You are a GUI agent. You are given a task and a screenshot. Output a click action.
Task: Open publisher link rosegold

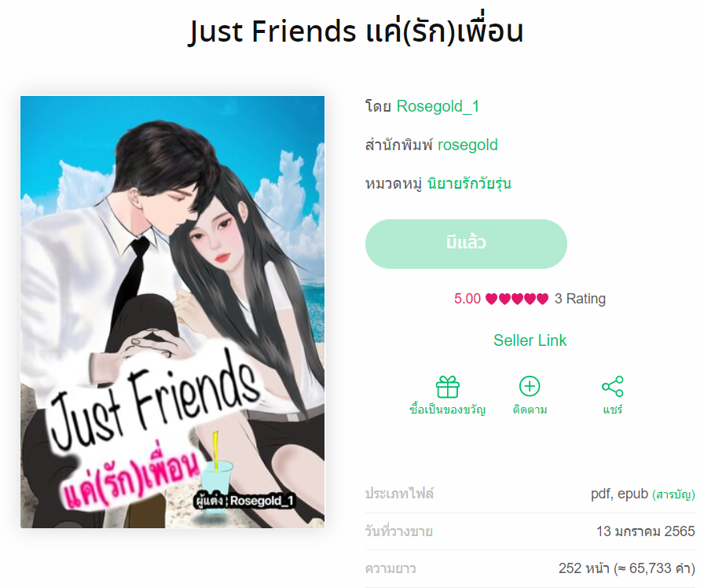coord(467,145)
